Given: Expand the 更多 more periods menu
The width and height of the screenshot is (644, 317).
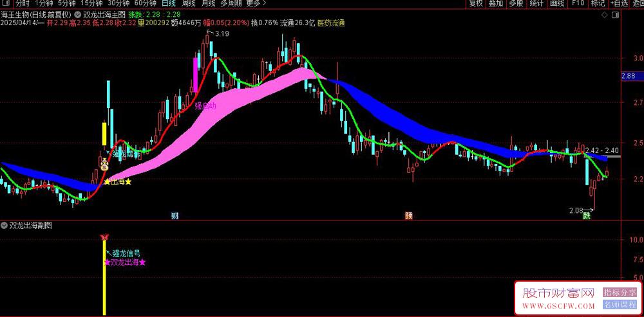Looking at the screenshot, I should click(256, 4).
